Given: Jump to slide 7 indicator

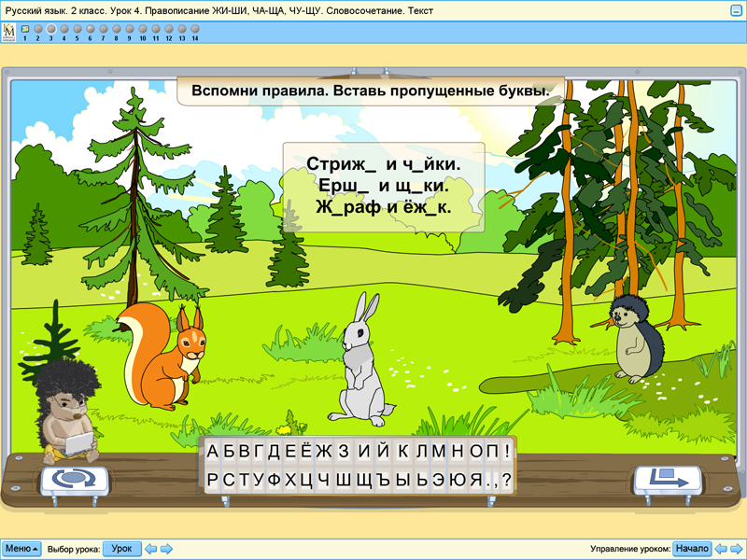Looking at the screenshot, I should click(x=103, y=29).
